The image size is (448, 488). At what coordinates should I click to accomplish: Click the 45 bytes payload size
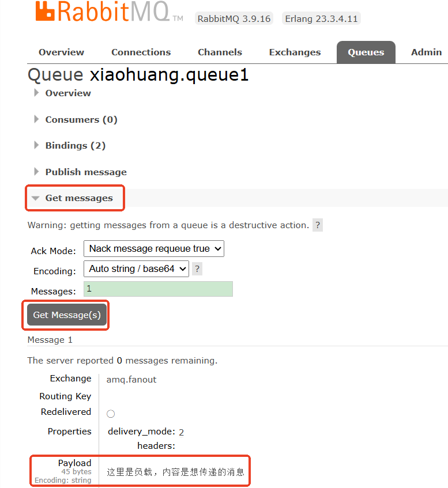(x=76, y=472)
